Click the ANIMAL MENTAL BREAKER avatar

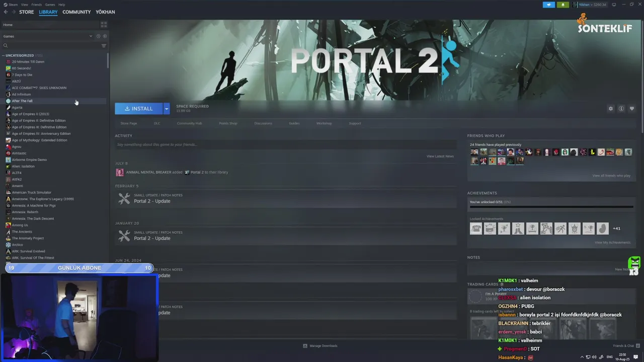pos(120,172)
